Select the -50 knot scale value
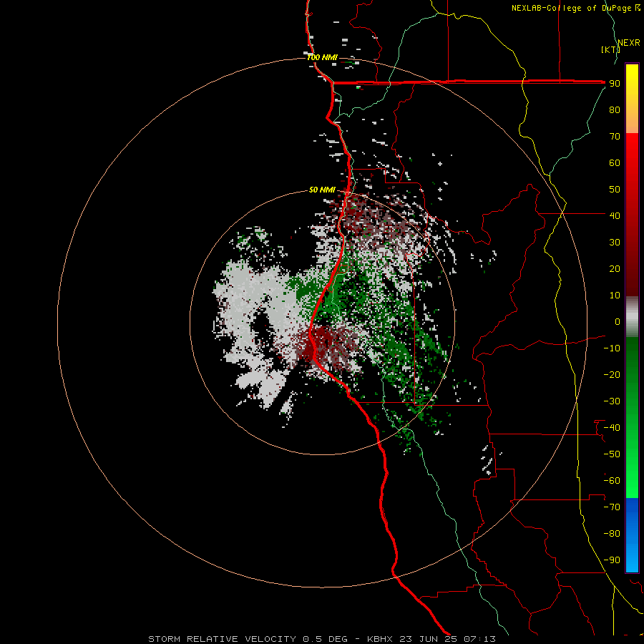 [612, 454]
